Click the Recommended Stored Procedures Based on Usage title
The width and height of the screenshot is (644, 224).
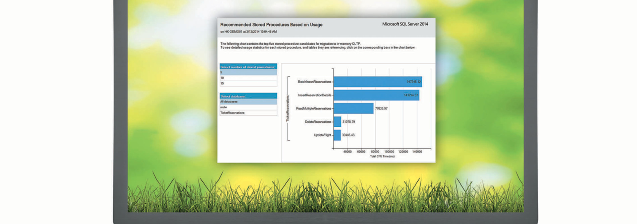(x=271, y=25)
